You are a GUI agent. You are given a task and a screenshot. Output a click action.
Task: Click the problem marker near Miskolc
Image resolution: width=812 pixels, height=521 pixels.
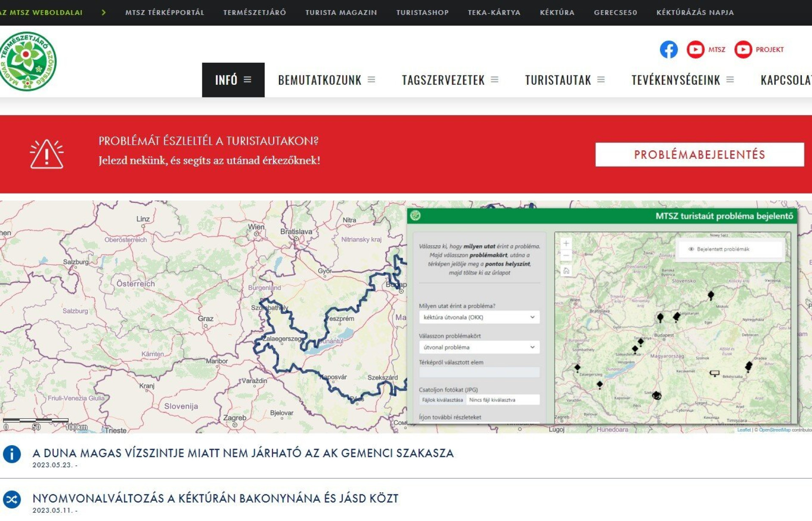coord(711,295)
